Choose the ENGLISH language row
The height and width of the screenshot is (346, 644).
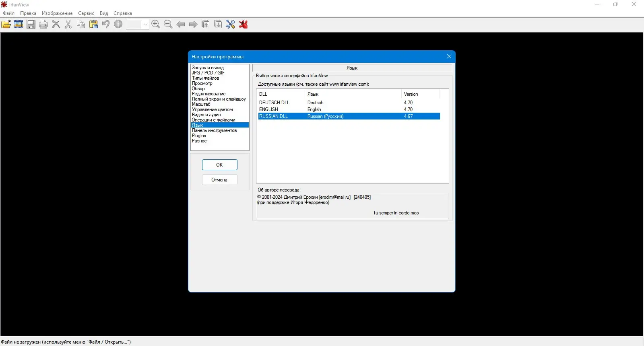click(x=349, y=109)
